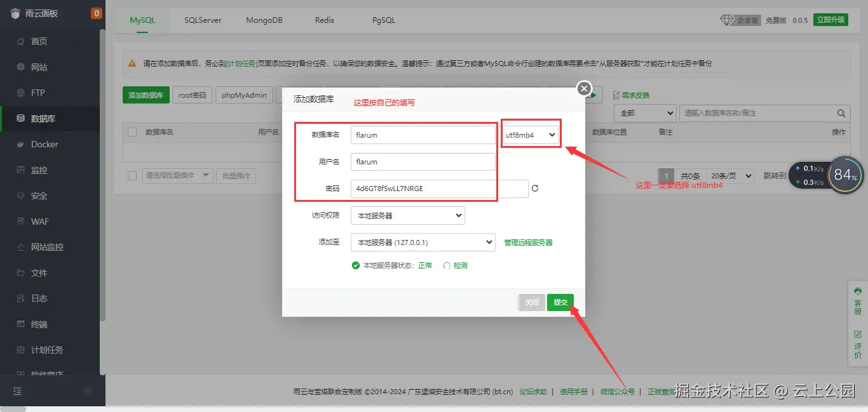Click the orange notification badge showing 0
This screenshot has height=412, width=868.
pos(96,13)
